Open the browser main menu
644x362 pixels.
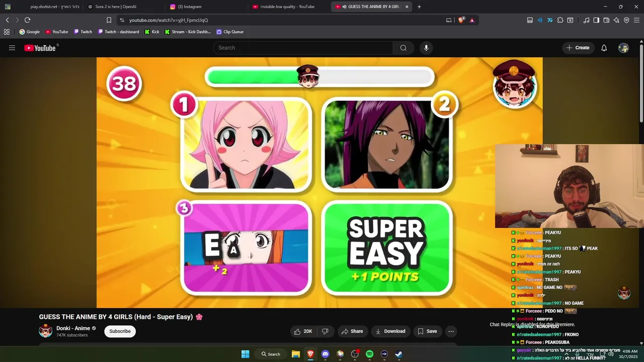pyautogui.click(x=636, y=20)
